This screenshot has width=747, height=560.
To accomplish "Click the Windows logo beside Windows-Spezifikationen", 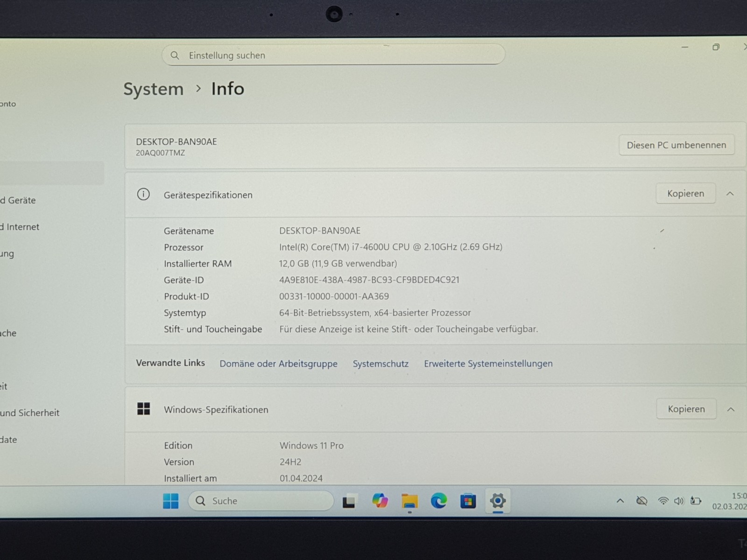I will (x=143, y=409).
